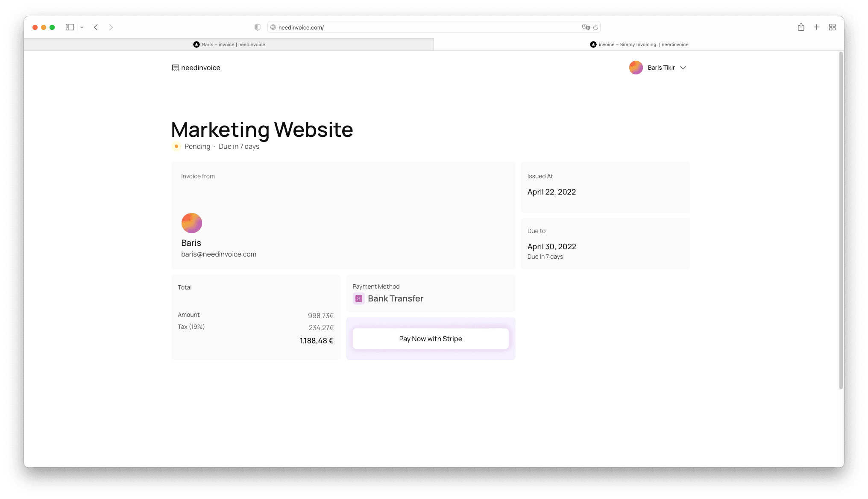Open the Share icon in the toolbar
The width and height of the screenshot is (868, 499).
click(x=801, y=27)
